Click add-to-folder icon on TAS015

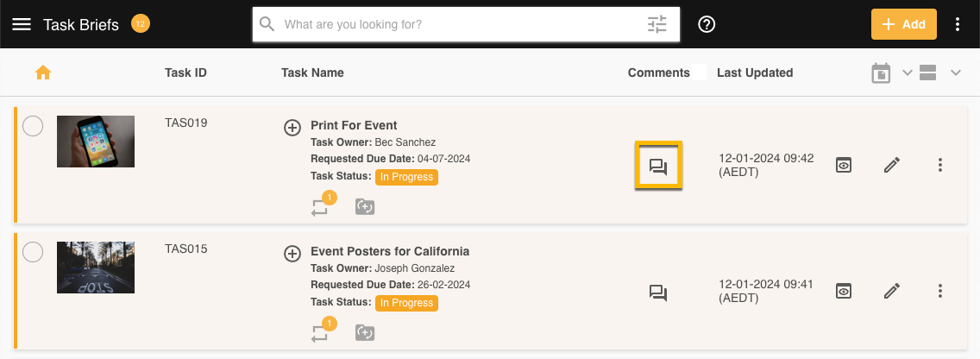point(365,333)
